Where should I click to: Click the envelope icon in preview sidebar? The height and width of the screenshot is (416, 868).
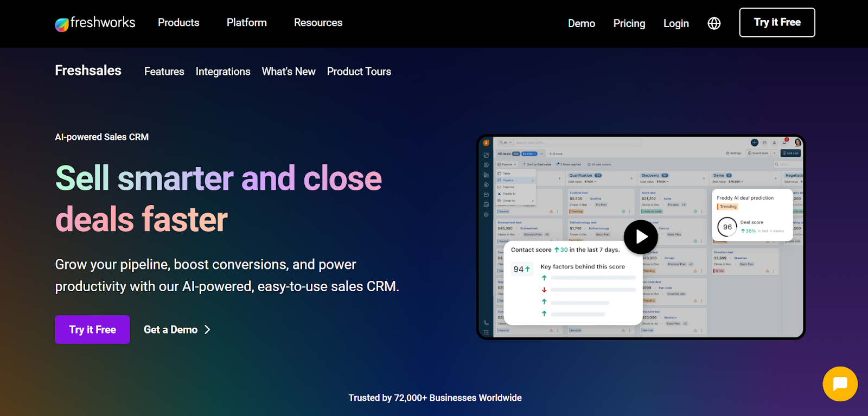(486, 195)
